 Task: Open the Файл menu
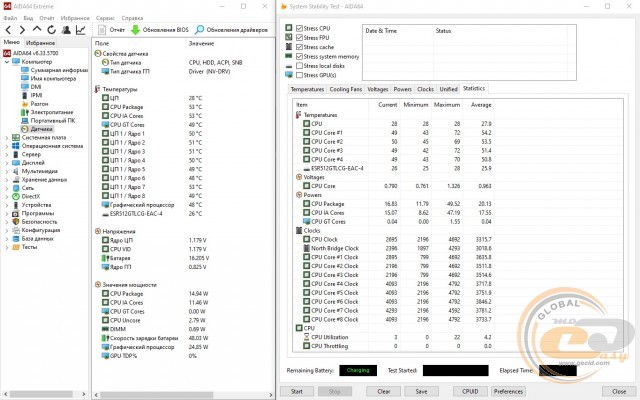(10, 18)
